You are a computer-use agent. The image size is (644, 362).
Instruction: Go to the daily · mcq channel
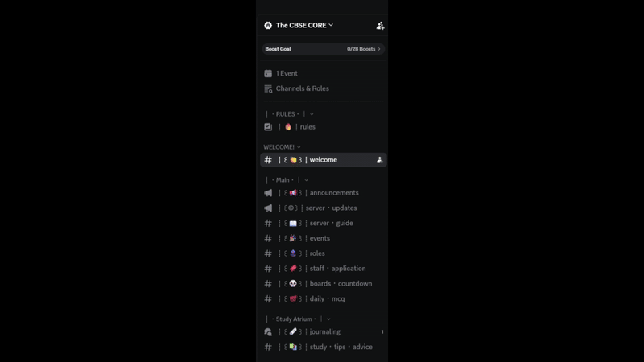pos(324,298)
